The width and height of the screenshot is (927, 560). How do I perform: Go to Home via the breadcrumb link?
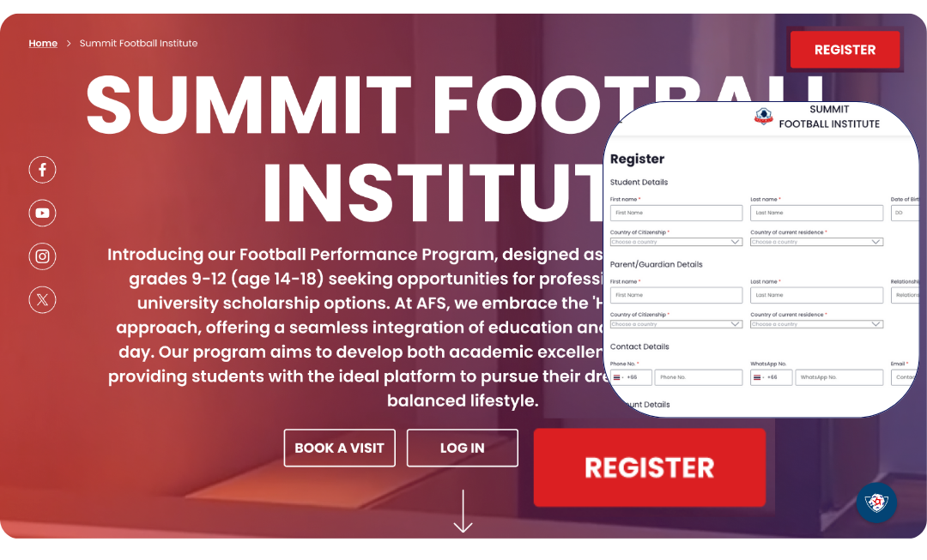tap(43, 43)
